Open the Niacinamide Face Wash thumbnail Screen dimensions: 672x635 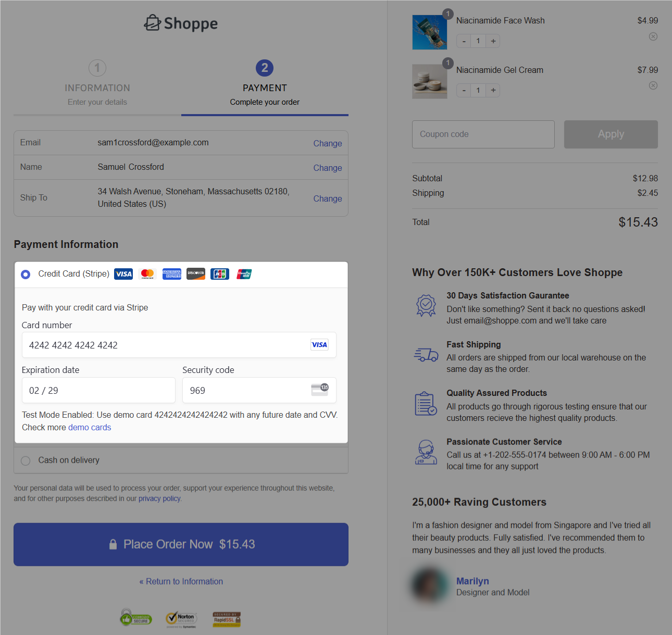click(429, 32)
